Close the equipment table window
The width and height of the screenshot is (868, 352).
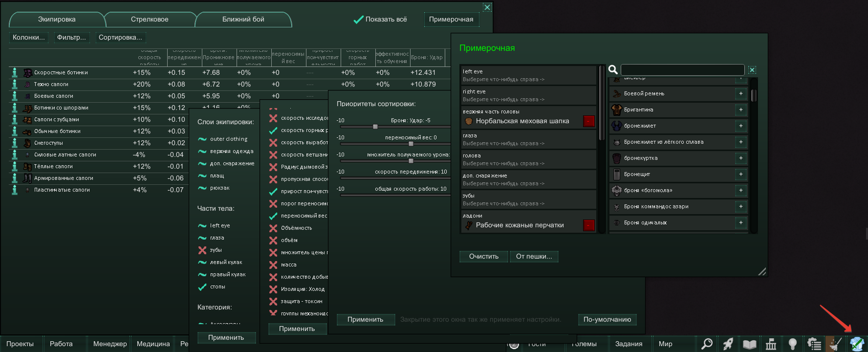click(487, 7)
